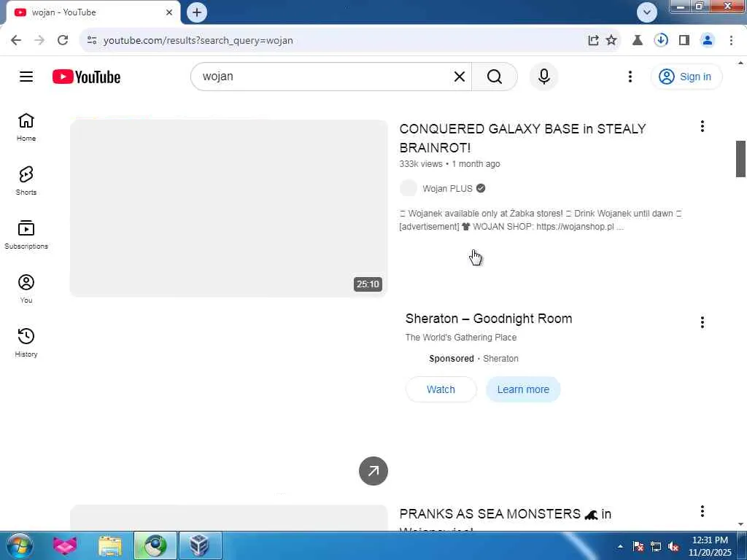The width and height of the screenshot is (747, 560).
Task: Open the Wojan PLUS channel name
Action: 447,189
